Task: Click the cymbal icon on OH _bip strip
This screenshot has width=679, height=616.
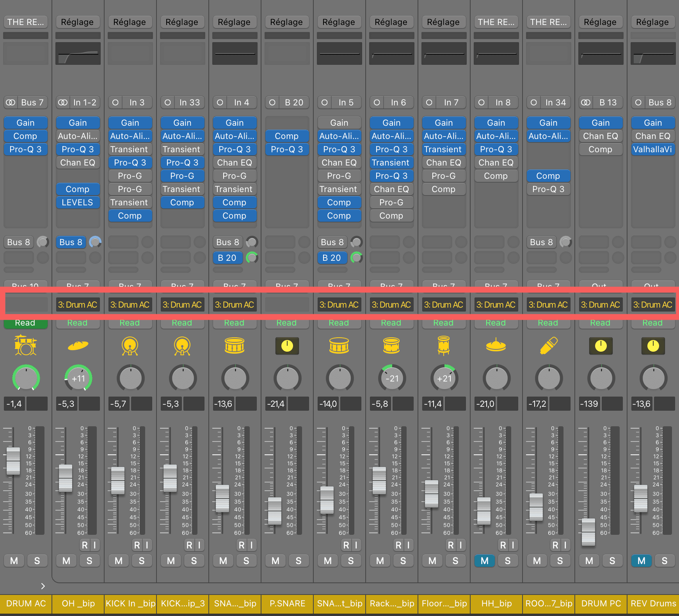Action: tap(78, 345)
